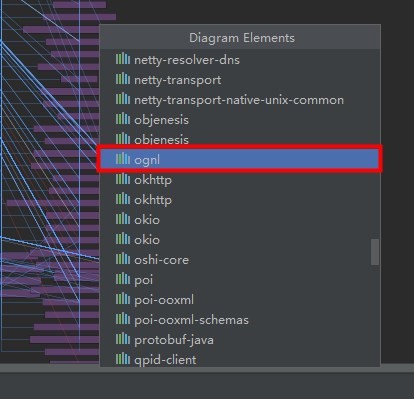414x399 pixels.
Task: Click the library icon next to poi
Action: [x=123, y=279]
